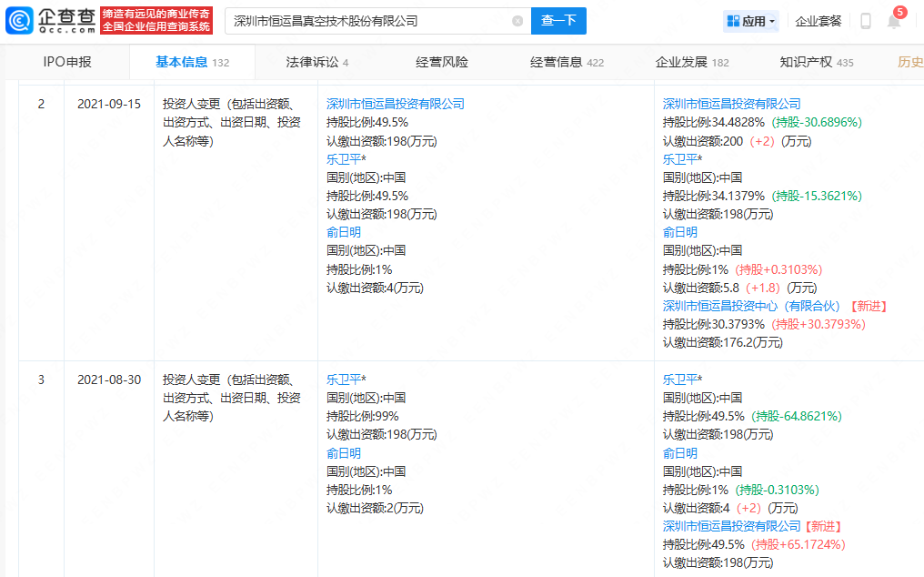Open the notification bell with 5 alerts
Screen dimensions: 924x577
pyautogui.click(x=894, y=21)
